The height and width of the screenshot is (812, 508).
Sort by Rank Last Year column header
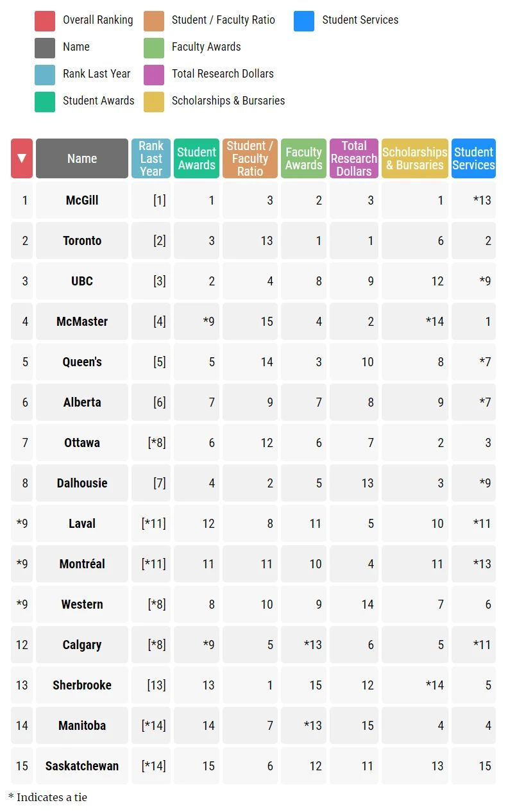[x=151, y=158]
